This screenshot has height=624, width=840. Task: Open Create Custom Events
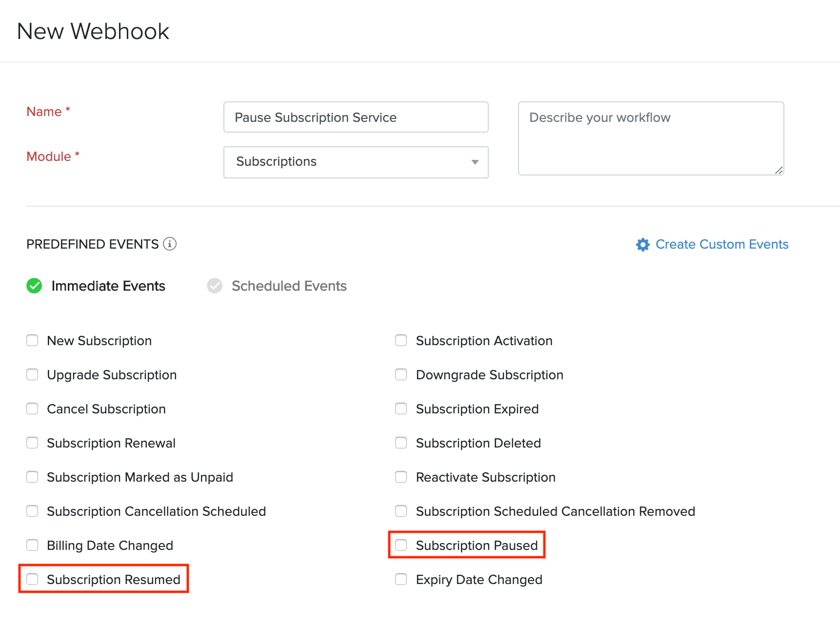pos(721,244)
